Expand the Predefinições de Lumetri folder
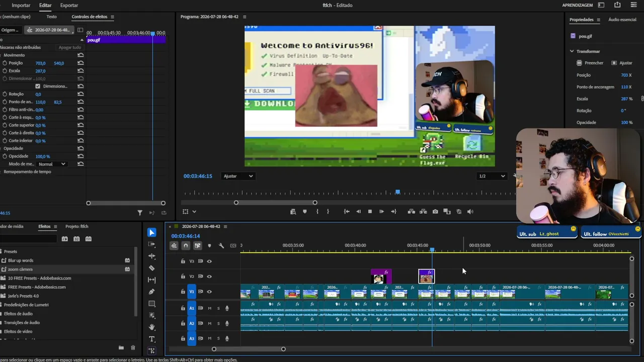 click(x=26, y=305)
